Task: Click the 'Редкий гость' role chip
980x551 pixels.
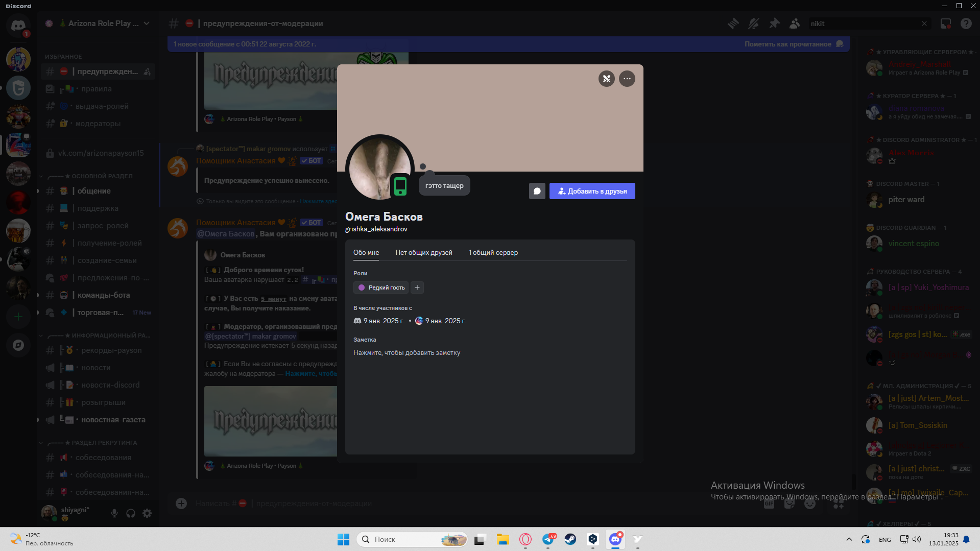Action: click(x=381, y=288)
